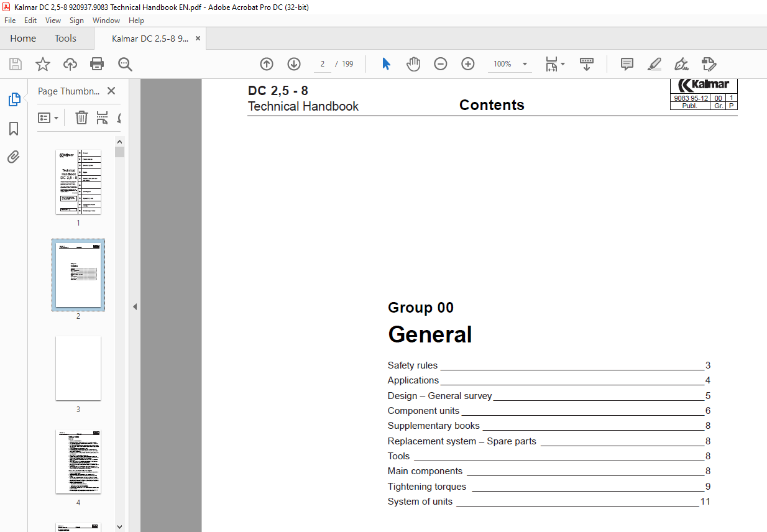Click the Kalmar logo in header
Viewport: 767px width, 532px height.
point(704,85)
